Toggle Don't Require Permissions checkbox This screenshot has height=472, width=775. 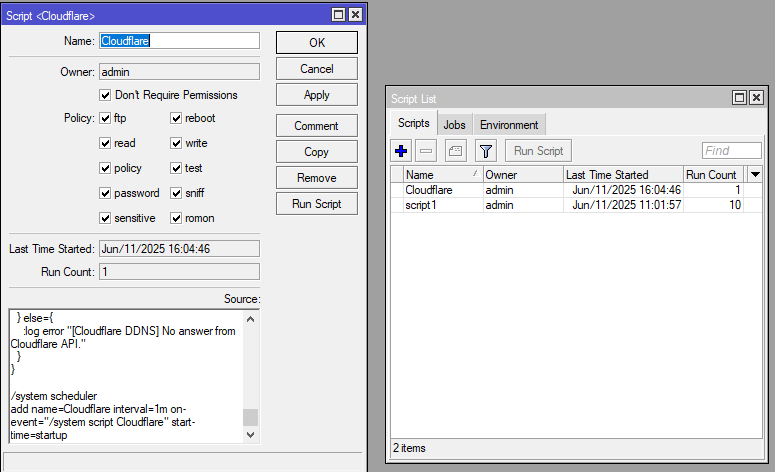tap(105, 95)
